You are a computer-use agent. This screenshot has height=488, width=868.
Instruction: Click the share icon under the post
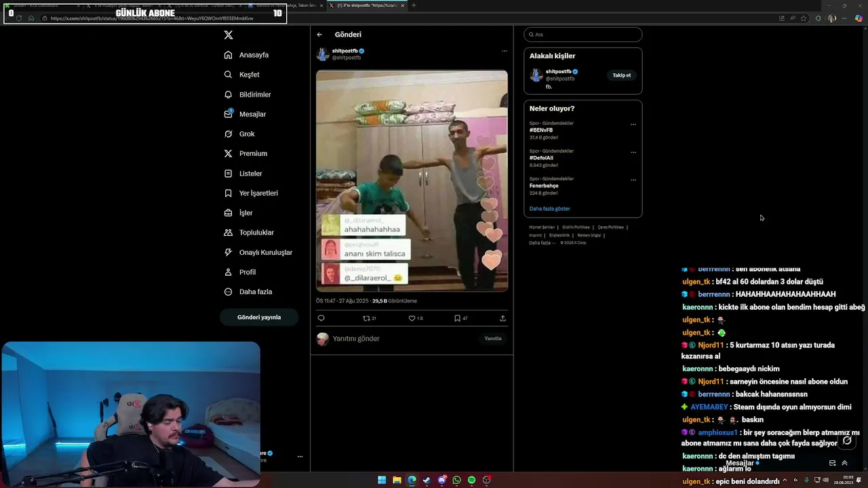[502, 318]
